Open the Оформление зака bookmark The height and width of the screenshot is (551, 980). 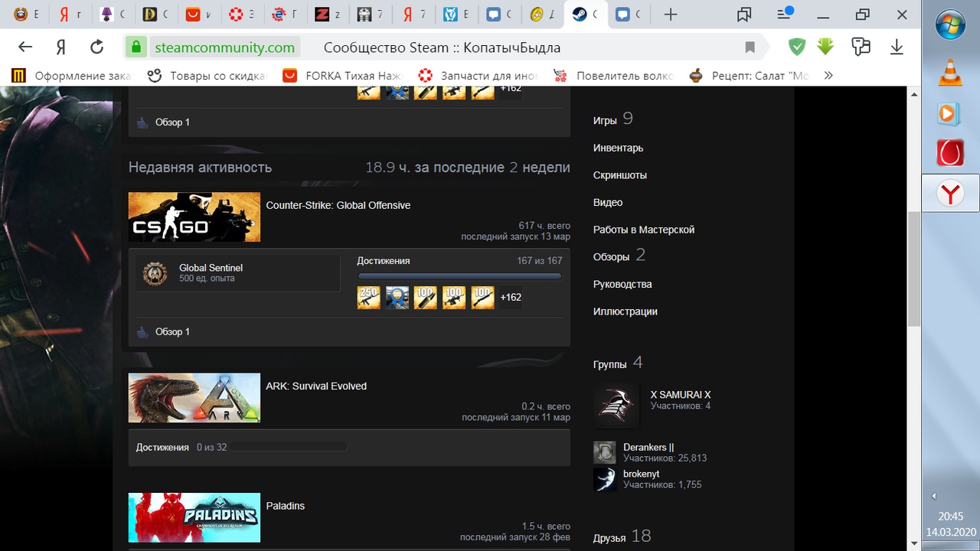pos(70,75)
